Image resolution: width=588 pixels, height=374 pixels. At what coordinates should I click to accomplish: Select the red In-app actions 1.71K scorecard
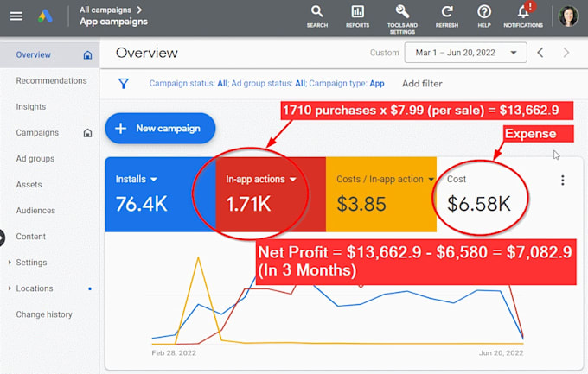click(271, 194)
